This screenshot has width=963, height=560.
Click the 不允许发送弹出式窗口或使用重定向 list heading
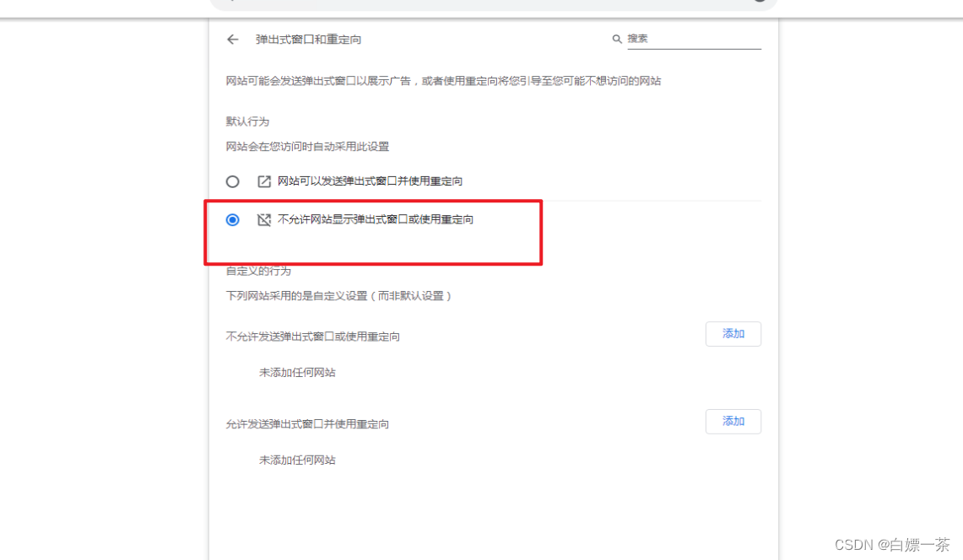pyautogui.click(x=312, y=337)
